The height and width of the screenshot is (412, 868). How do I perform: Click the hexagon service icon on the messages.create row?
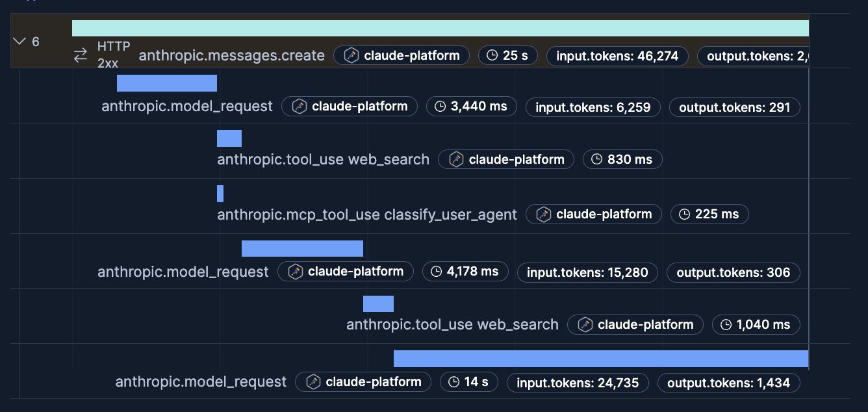point(351,55)
